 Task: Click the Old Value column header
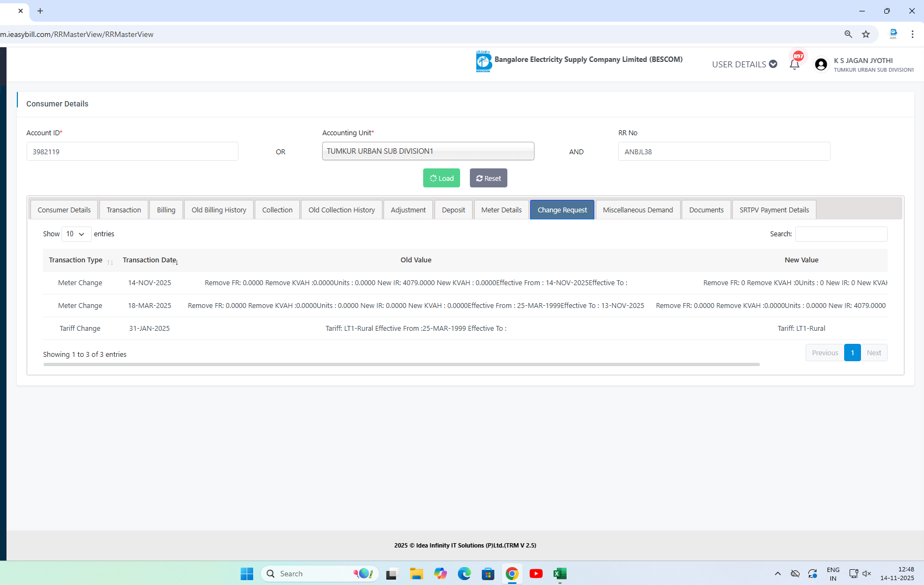click(x=416, y=260)
